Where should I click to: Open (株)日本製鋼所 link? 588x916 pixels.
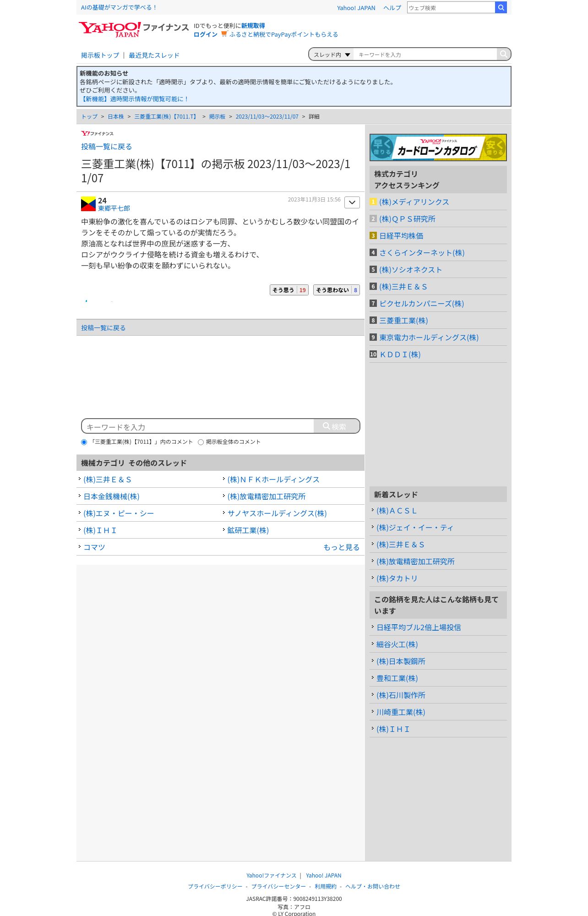tap(401, 661)
